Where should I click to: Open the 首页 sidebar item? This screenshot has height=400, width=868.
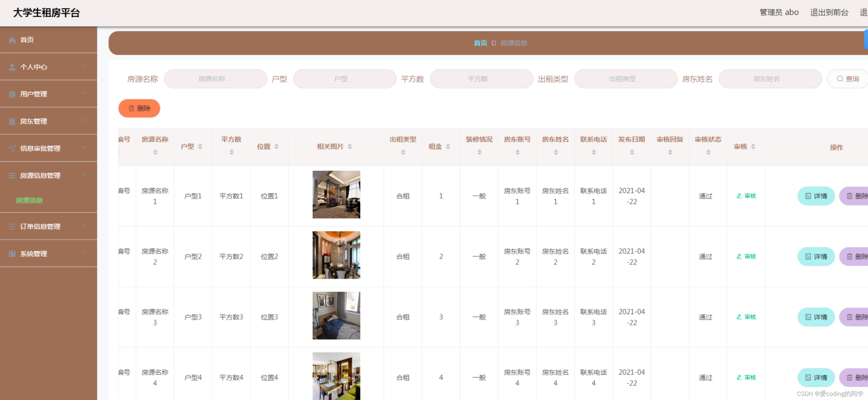click(x=49, y=40)
